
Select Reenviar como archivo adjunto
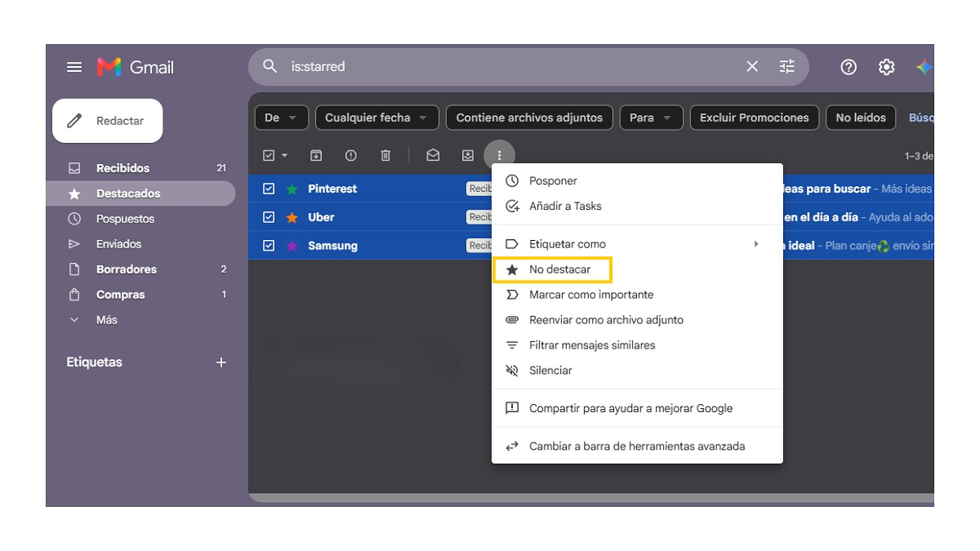point(637,320)
